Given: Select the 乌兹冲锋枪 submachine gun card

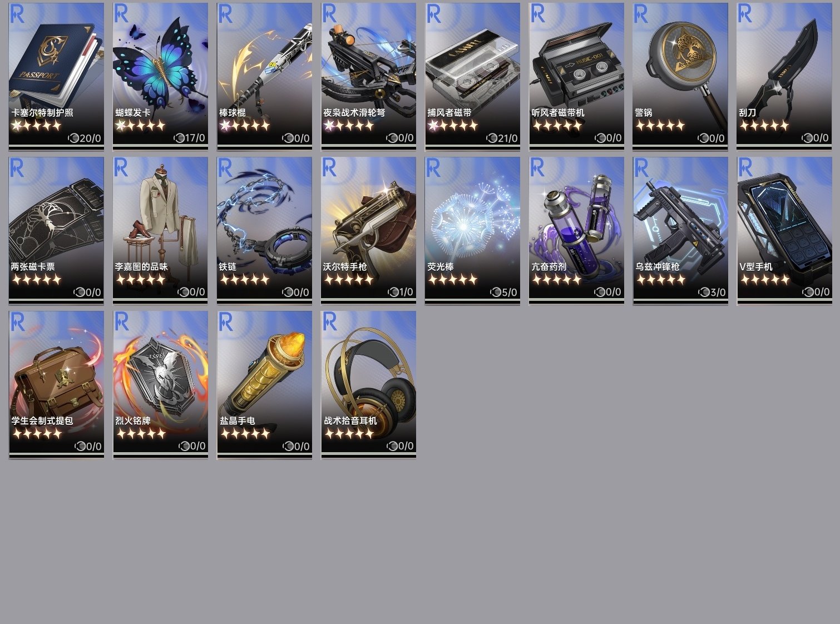Looking at the screenshot, I should pyautogui.click(x=680, y=230).
